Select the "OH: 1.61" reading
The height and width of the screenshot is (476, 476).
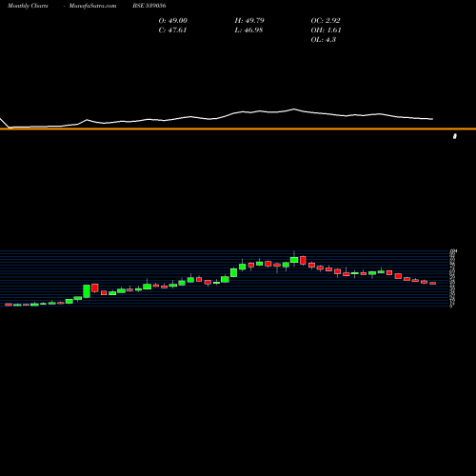(x=326, y=30)
